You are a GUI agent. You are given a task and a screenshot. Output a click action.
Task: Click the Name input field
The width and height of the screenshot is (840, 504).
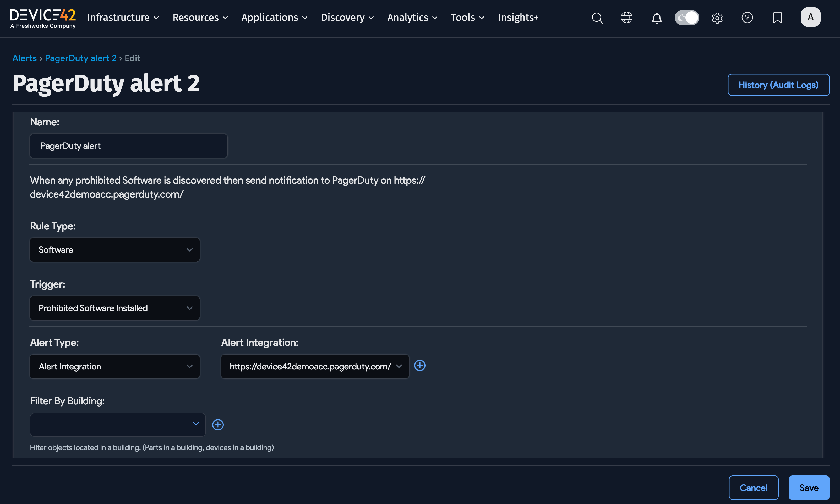click(128, 146)
